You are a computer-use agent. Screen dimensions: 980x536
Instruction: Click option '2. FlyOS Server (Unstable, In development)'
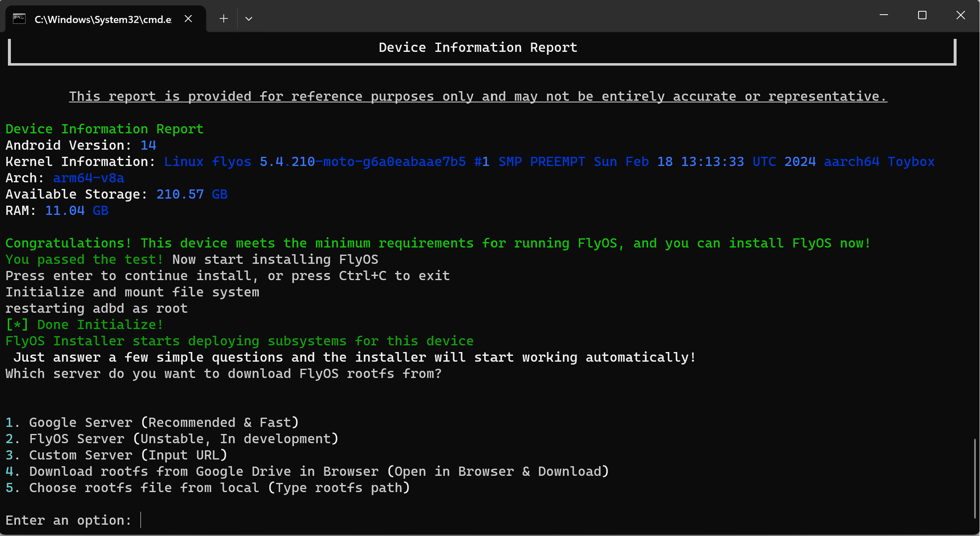172,439
